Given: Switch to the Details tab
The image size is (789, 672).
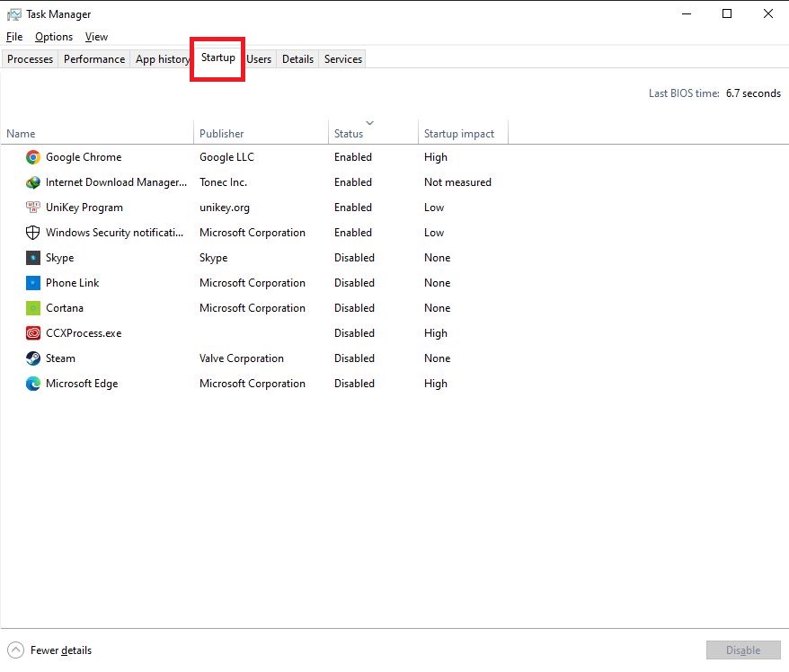Looking at the screenshot, I should (297, 59).
